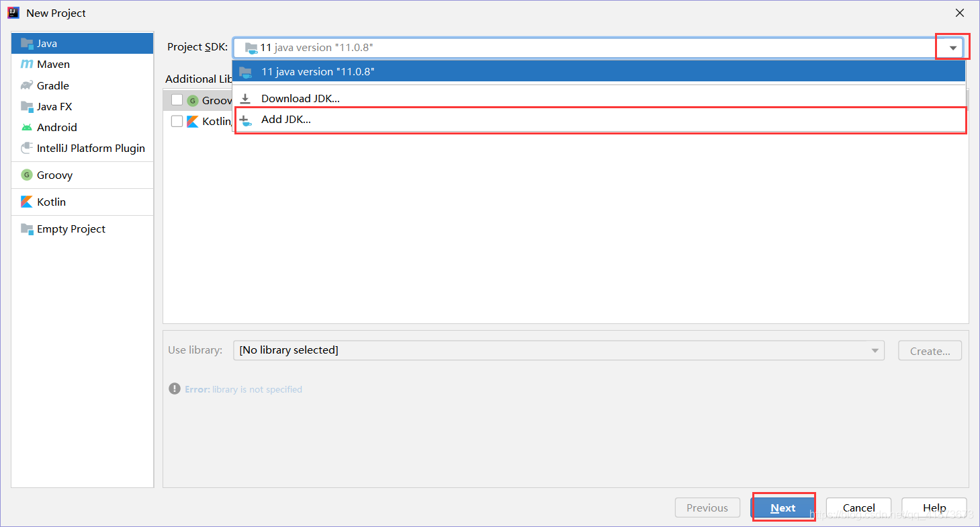Click the Kotlin logo beside the library checkbox
This screenshot has width=980, height=527.
pyautogui.click(x=193, y=121)
